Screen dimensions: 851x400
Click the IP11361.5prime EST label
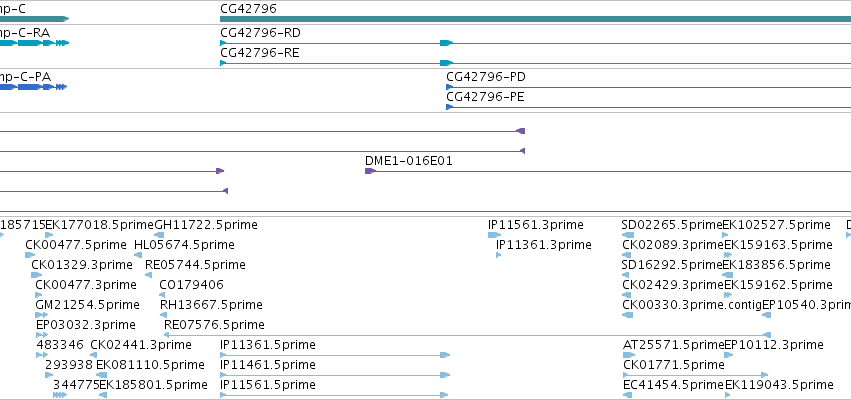tap(268, 345)
